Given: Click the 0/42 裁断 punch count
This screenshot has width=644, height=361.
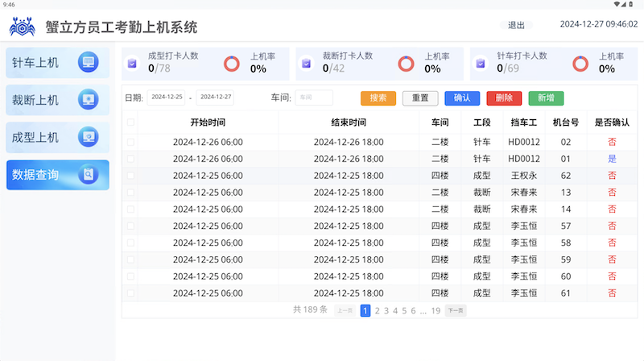Looking at the screenshot, I should click(333, 68).
